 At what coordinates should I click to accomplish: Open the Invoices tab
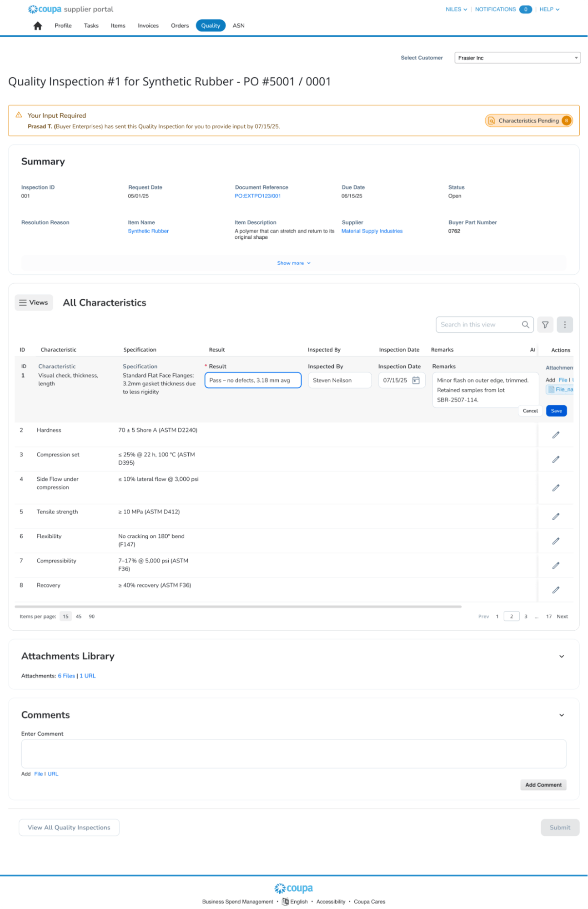pyautogui.click(x=148, y=26)
